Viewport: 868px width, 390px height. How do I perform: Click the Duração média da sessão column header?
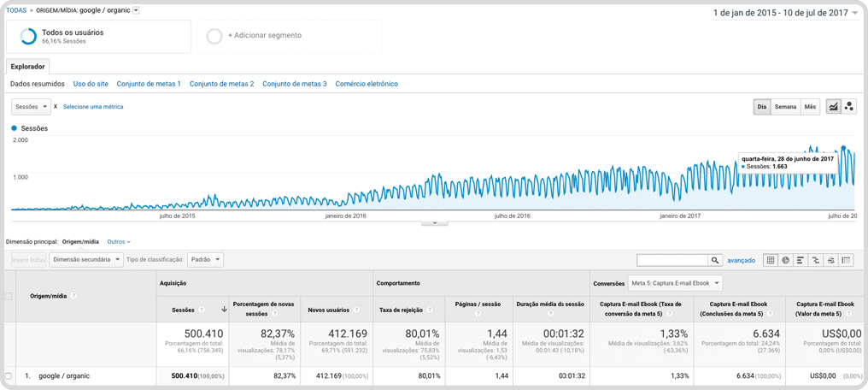click(549, 304)
